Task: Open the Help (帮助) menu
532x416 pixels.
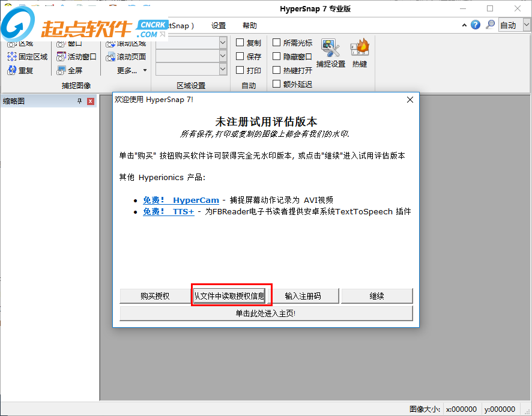Action: coord(249,25)
